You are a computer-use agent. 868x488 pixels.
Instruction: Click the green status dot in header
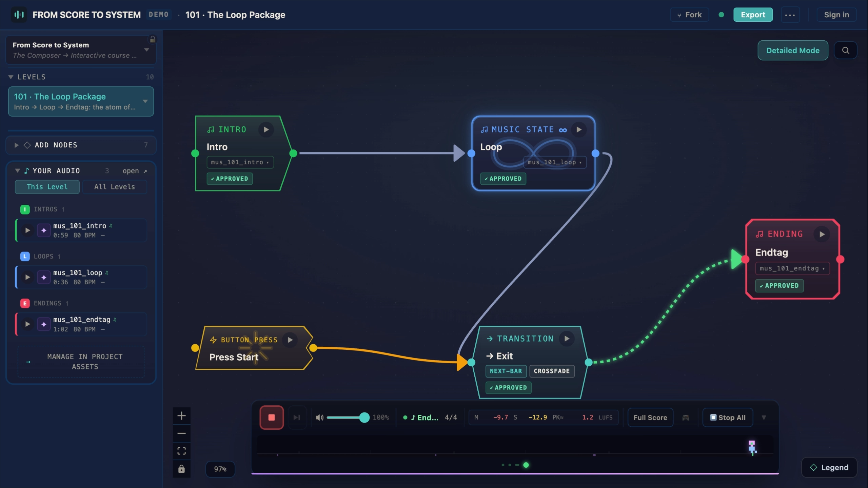pyautogui.click(x=721, y=15)
